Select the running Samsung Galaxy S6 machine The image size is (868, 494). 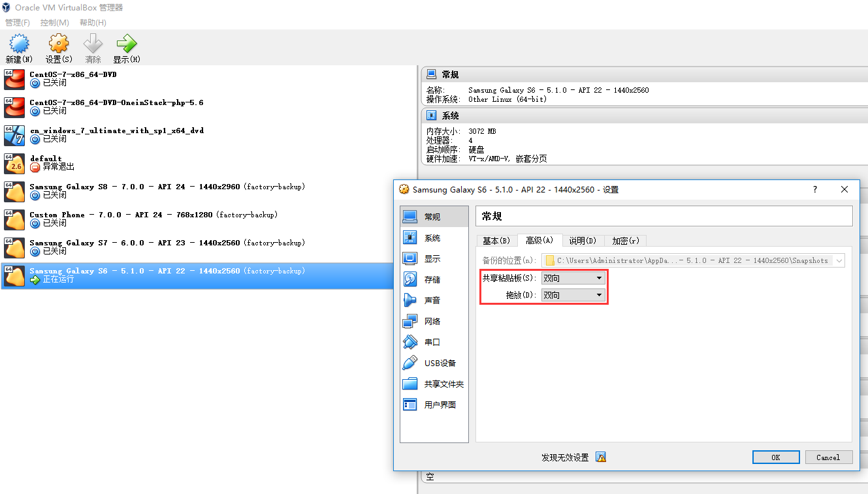click(209, 276)
